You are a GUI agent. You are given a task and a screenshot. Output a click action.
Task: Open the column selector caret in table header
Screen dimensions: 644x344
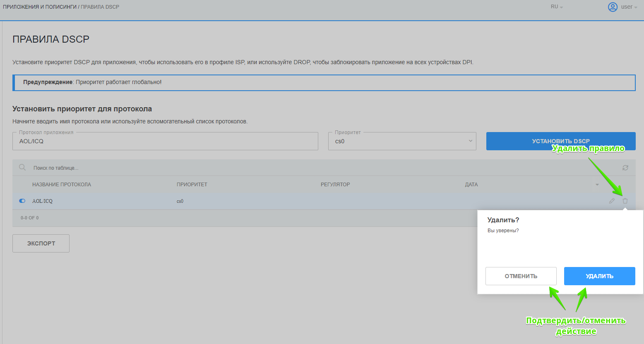pos(597,185)
